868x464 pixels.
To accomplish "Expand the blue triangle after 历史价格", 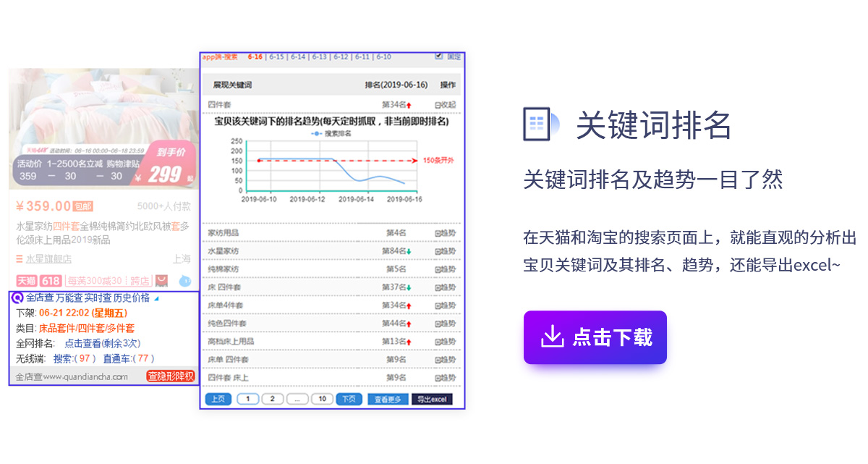I will [x=156, y=298].
